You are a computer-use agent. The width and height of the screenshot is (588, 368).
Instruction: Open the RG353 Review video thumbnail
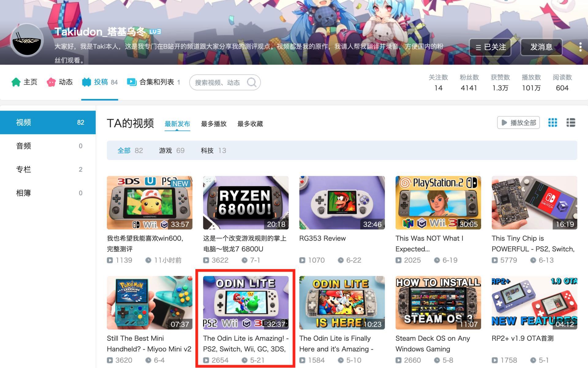point(342,203)
